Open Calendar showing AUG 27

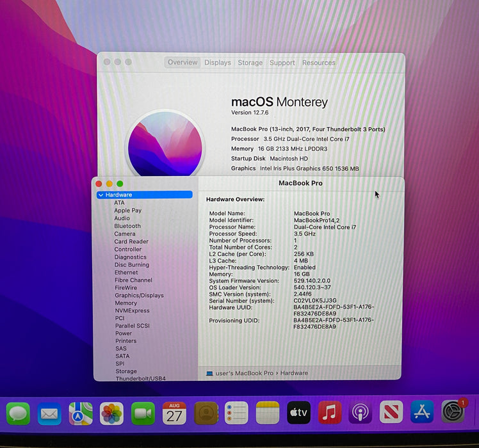pyautogui.click(x=174, y=413)
